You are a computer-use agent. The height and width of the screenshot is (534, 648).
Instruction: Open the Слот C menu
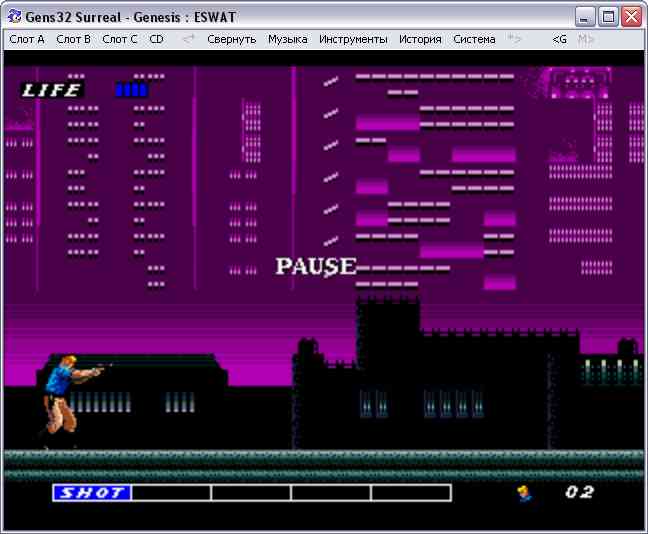(119, 40)
